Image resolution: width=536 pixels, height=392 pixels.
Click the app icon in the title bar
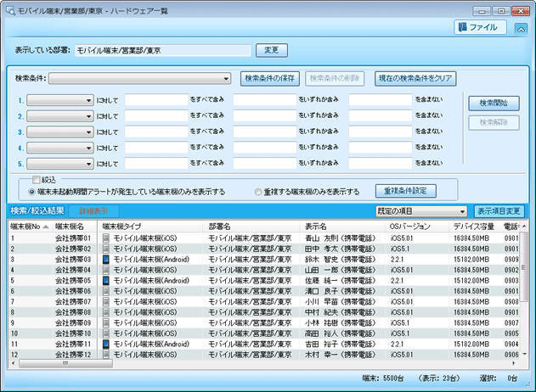[9, 8]
